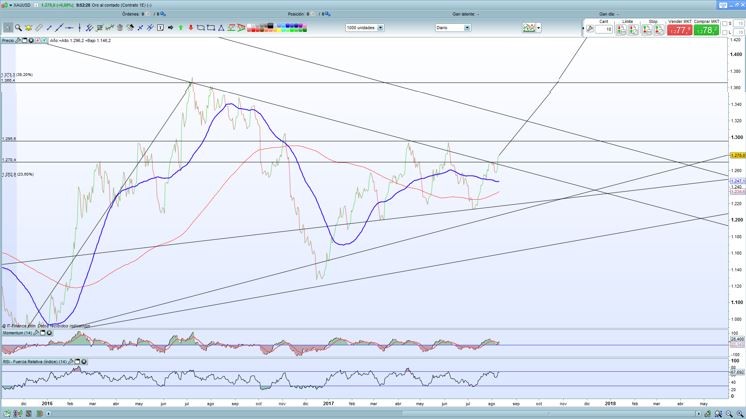Select the rectangle drawing tool

click(x=210, y=28)
